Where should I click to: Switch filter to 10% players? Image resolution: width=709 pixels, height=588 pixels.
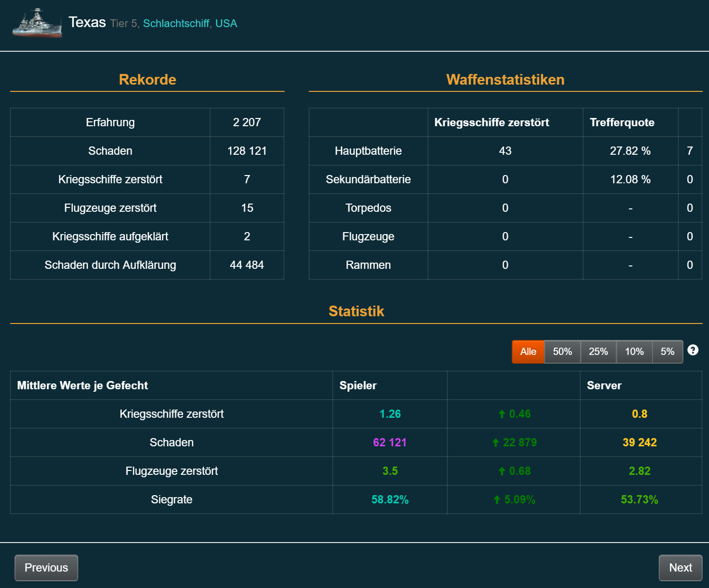click(634, 352)
